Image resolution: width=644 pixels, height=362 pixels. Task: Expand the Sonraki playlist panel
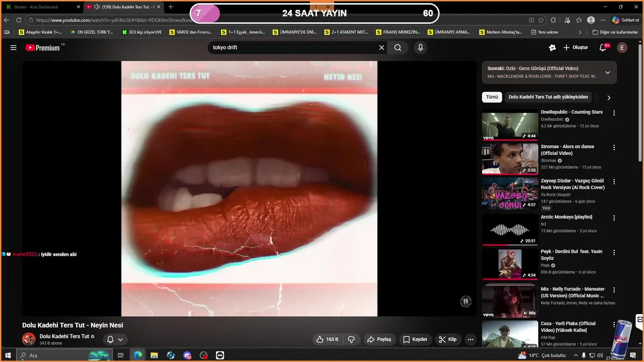click(x=608, y=72)
